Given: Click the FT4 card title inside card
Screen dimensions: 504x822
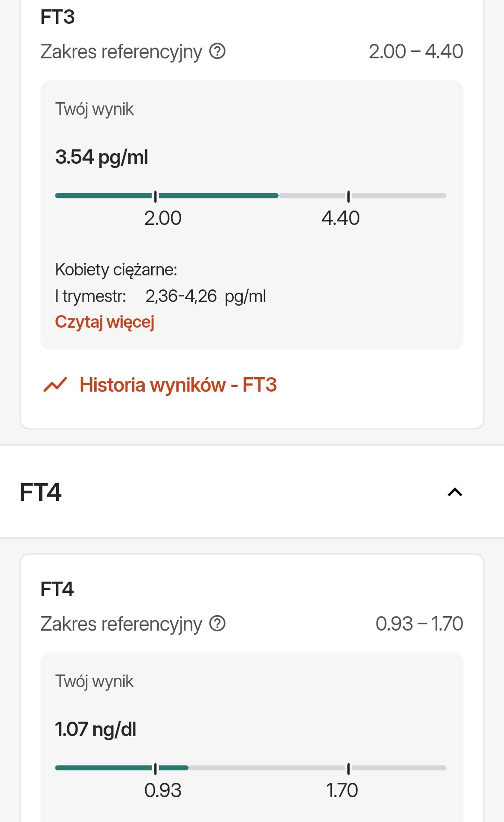Looking at the screenshot, I should [57, 589].
